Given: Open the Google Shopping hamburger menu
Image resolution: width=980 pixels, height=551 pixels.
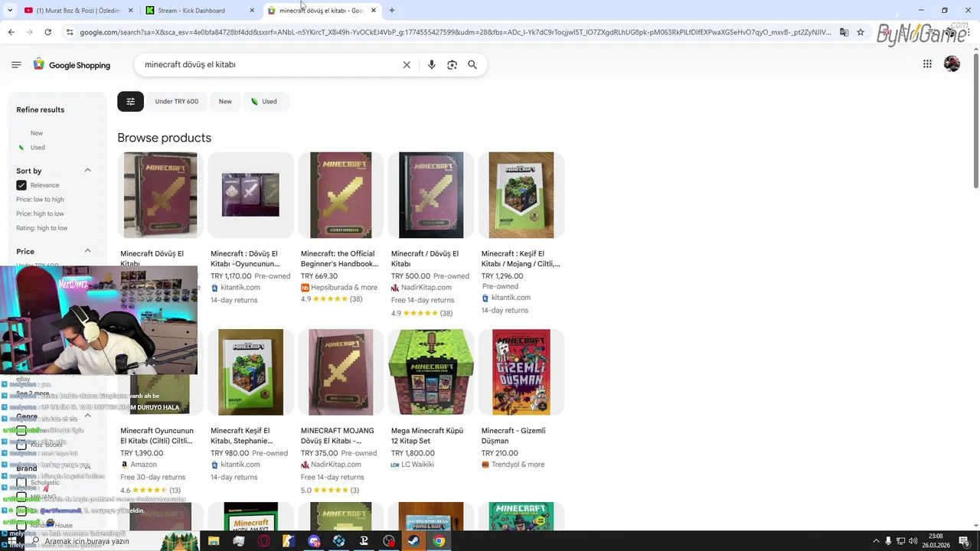Looking at the screenshot, I should click(16, 65).
